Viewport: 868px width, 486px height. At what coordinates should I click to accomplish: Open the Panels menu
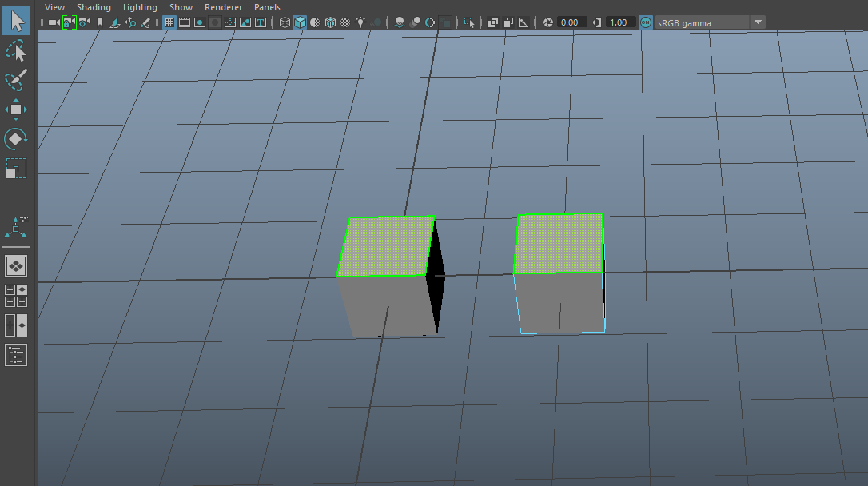click(x=267, y=7)
